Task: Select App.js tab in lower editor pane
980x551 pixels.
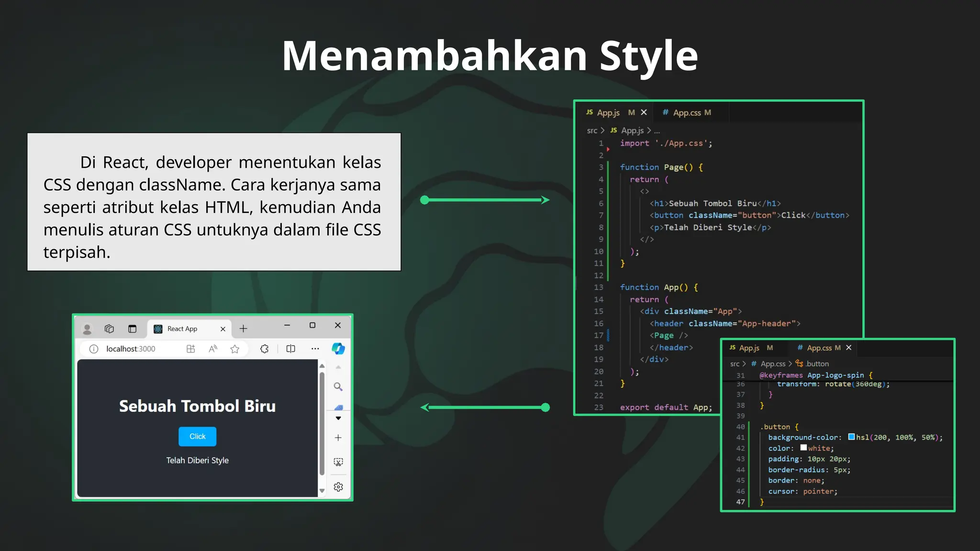Action: [748, 348]
